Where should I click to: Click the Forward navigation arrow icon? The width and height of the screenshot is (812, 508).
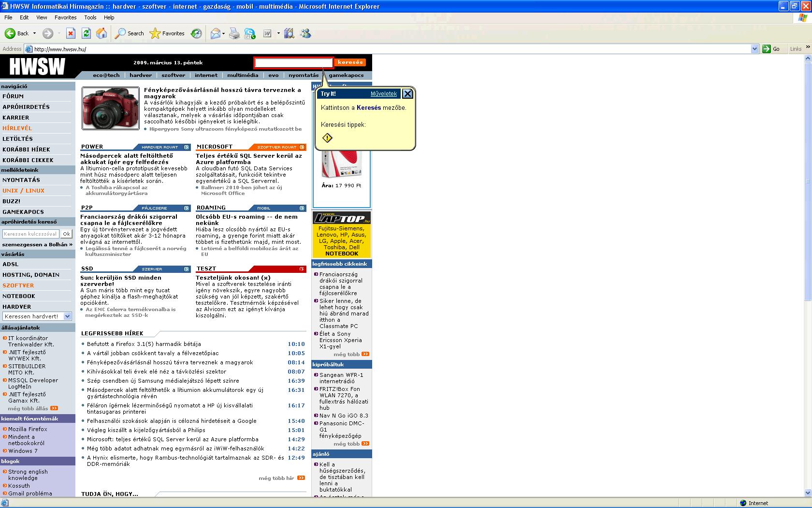[x=47, y=33]
